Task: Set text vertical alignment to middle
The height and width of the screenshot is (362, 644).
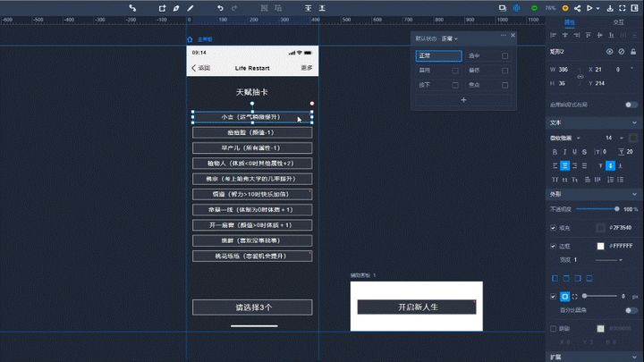Action: 610,166
